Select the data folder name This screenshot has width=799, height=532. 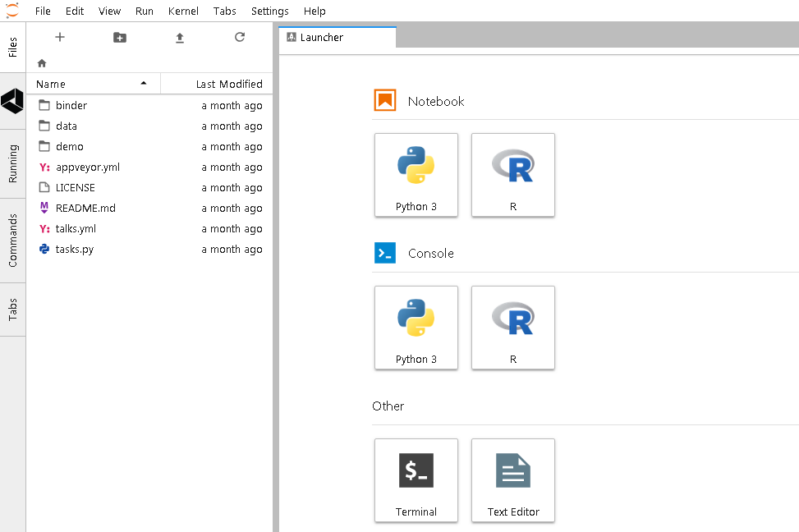pyautogui.click(x=67, y=126)
